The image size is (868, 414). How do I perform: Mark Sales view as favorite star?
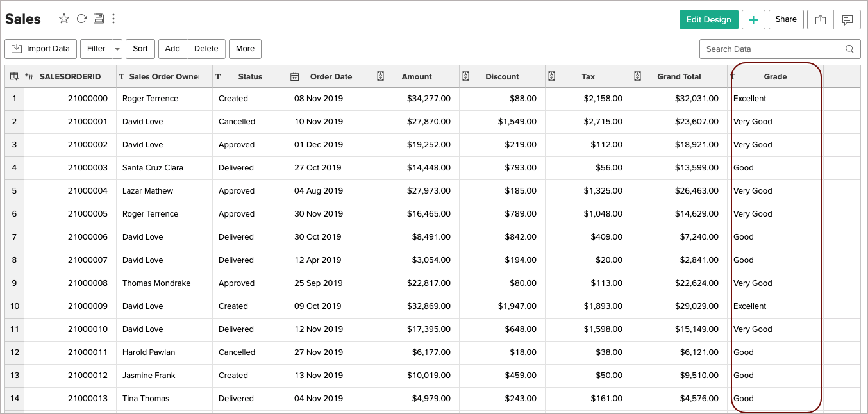pyautogui.click(x=64, y=19)
